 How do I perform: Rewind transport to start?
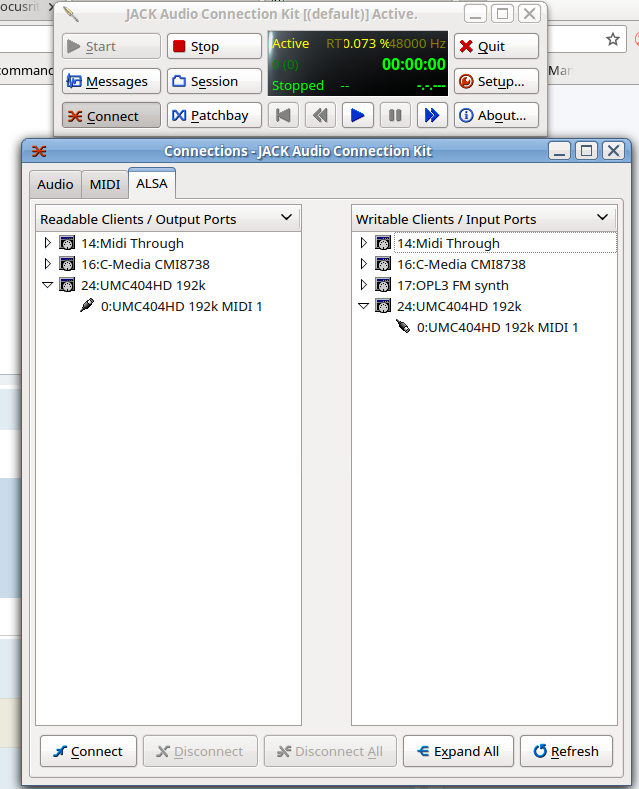(283, 116)
